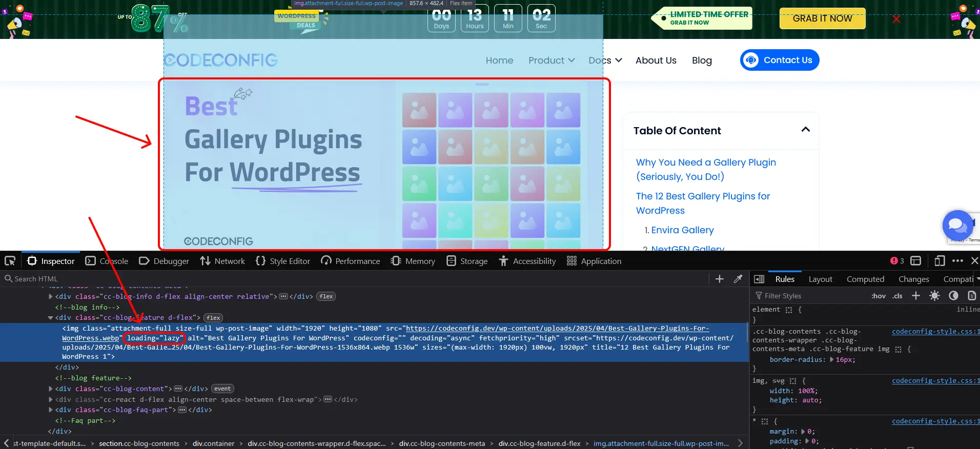Screen dimensions: 980x449
Task: Open the Network panel
Action: pos(222,261)
